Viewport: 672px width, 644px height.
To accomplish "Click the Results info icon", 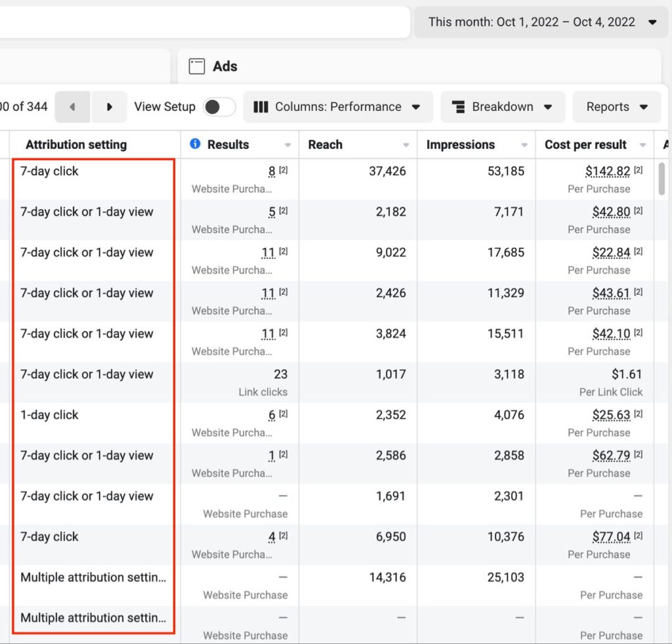I will click(195, 144).
